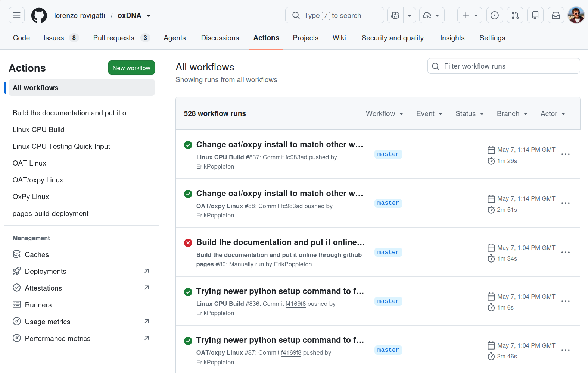The width and height of the screenshot is (588, 373).
Task: Open the repository Settings tab
Action: (x=492, y=38)
